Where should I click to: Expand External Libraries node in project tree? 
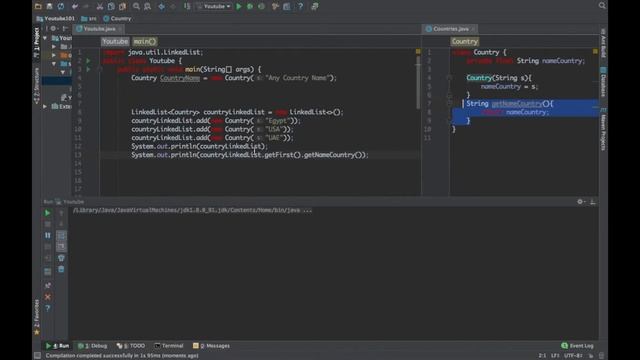(x=45, y=107)
